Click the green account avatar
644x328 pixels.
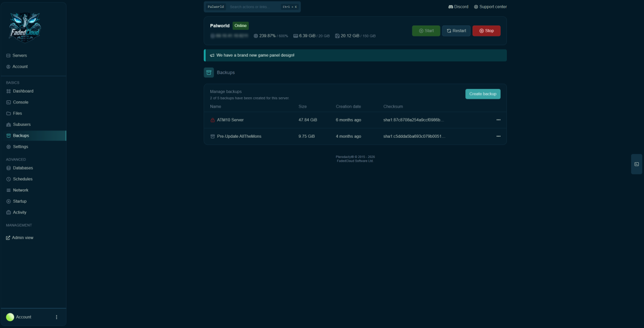(x=10, y=317)
